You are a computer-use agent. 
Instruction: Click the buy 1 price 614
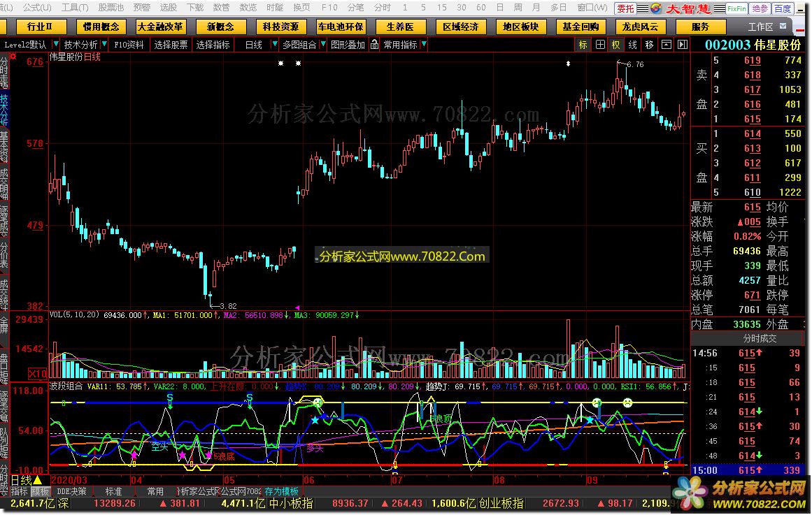click(x=752, y=133)
